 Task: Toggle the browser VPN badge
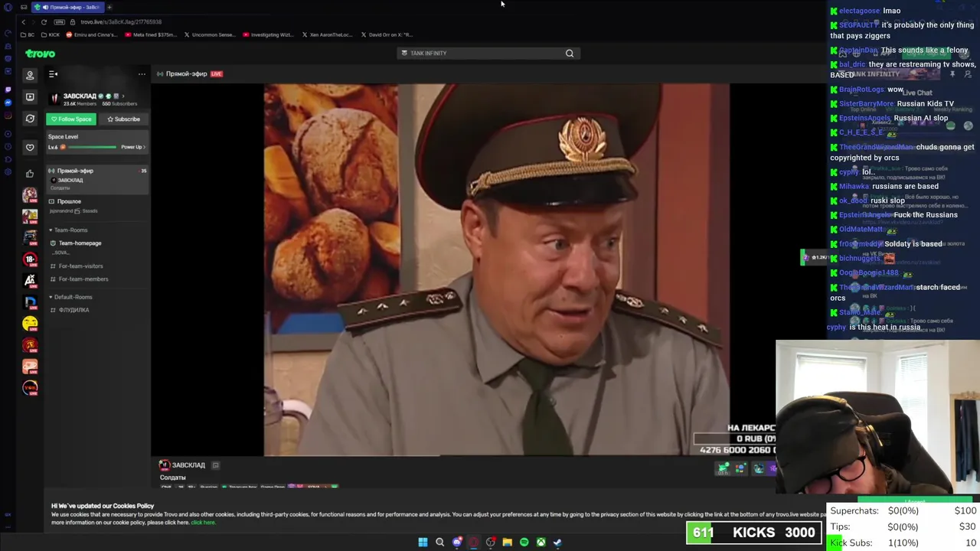59,22
